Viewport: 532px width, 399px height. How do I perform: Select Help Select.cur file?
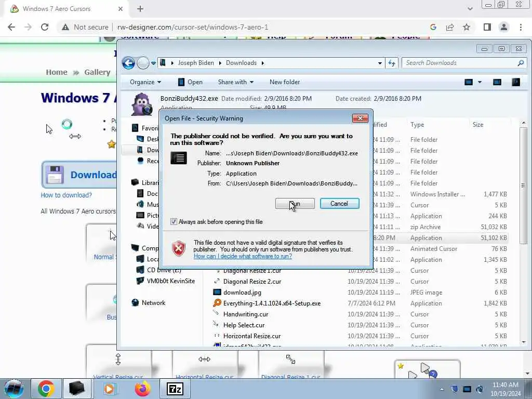coord(244,325)
